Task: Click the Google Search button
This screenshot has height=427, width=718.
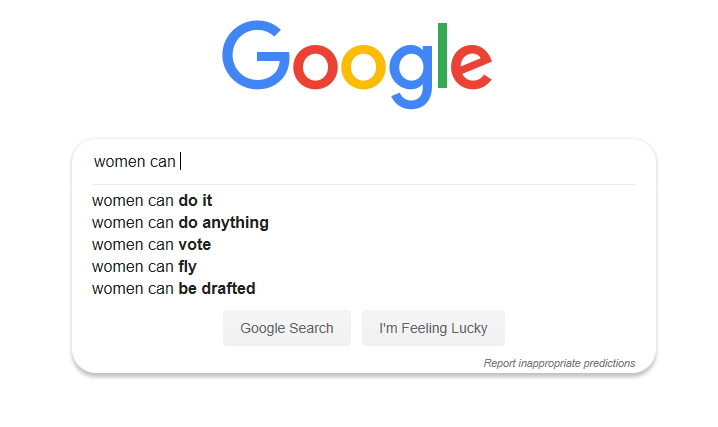Action: pyautogui.click(x=287, y=328)
